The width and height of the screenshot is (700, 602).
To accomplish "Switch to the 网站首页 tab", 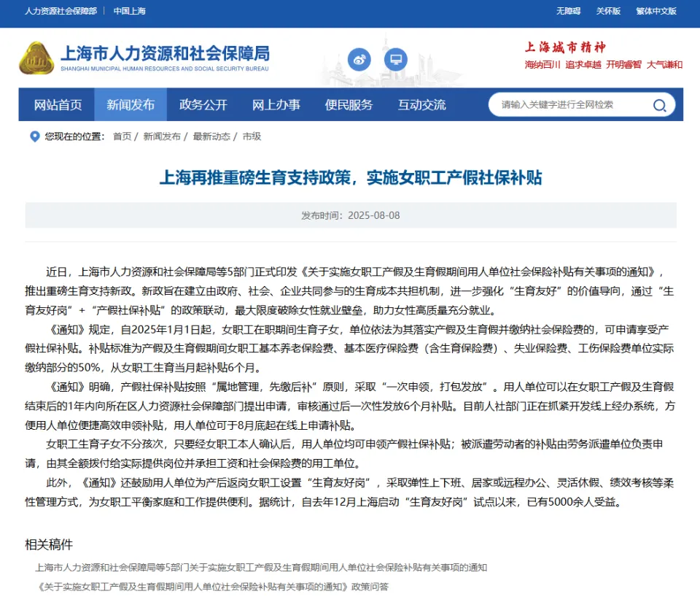I will pyautogui.click(x=58, y=104).
